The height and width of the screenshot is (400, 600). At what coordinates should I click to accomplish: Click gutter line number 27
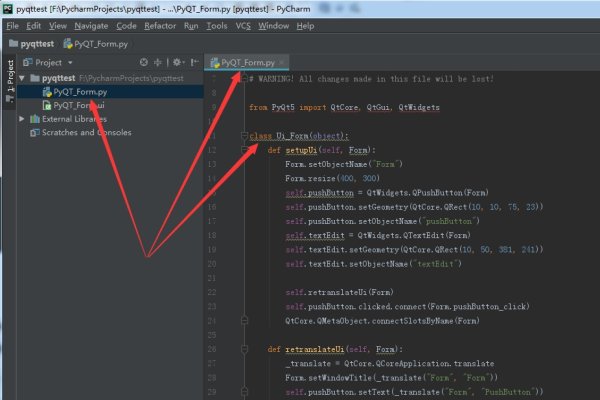coord(212,363)
